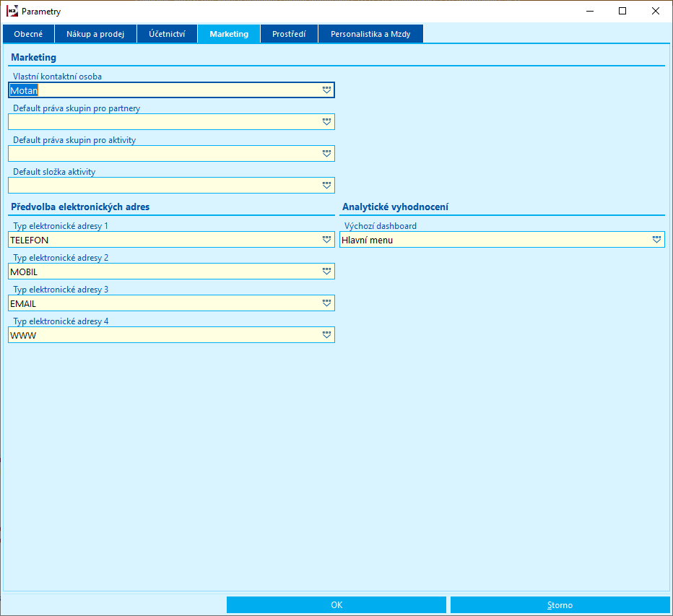The width and height of the screenshot is (673, 616).
Task: Click the MOBIL address type field
Action: (171, 272)
